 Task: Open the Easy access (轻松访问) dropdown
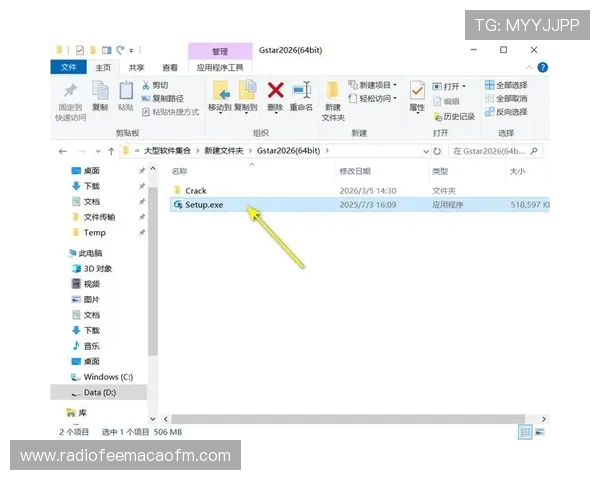pos(373,98)
